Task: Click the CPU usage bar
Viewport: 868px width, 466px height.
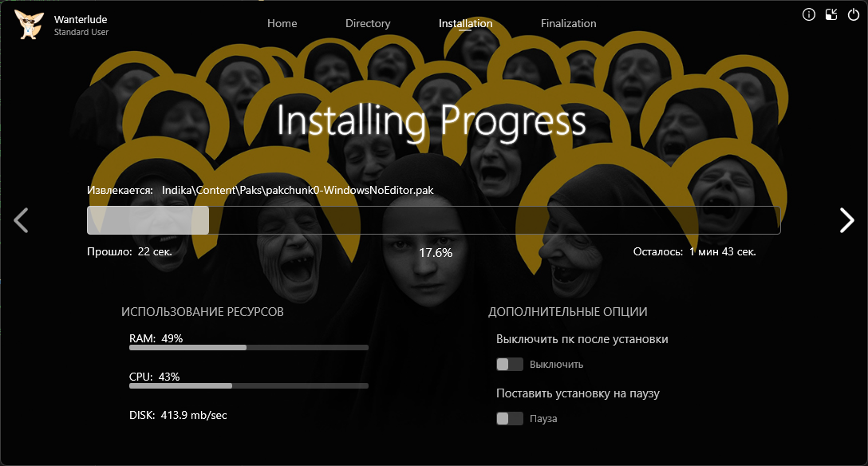Action: [x=248, y=386]
